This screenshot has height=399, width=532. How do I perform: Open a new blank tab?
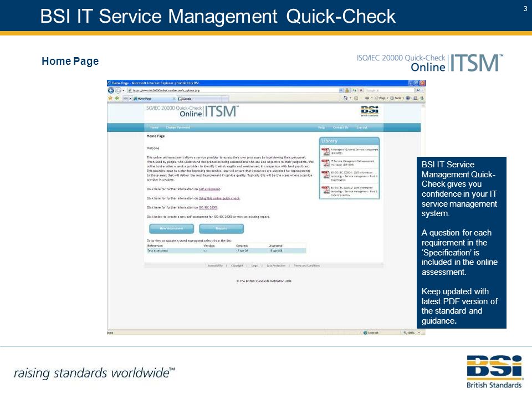[x=226, y=99]
